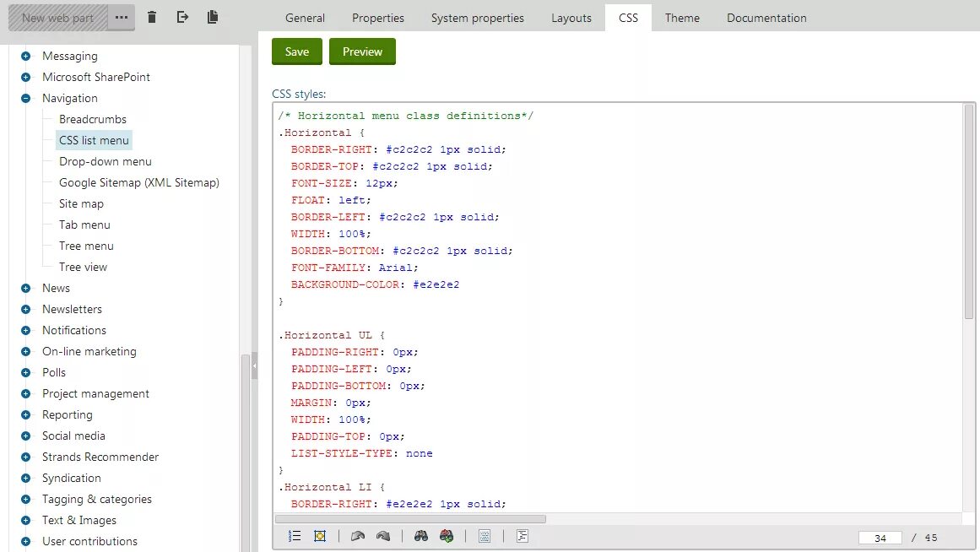Select Tree view web part
The width and height of the screenshot is (980, 552).
pyautogui.click(x=83, y=267)
